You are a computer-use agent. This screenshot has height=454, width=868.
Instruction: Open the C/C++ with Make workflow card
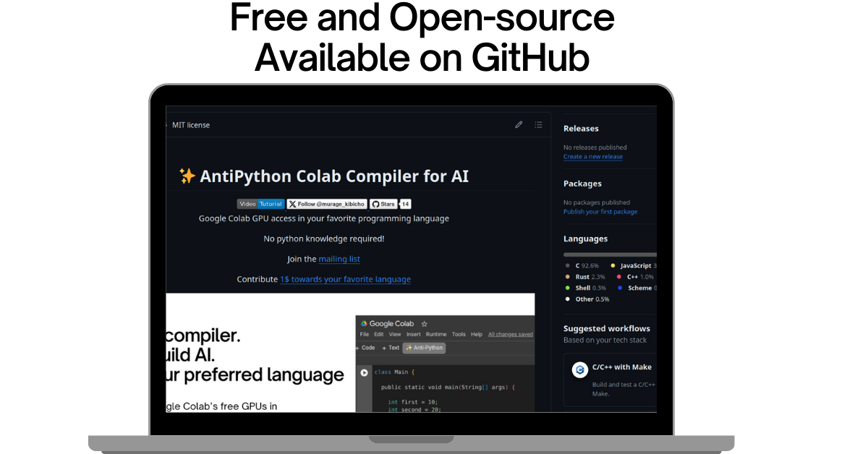pos(610,380)
